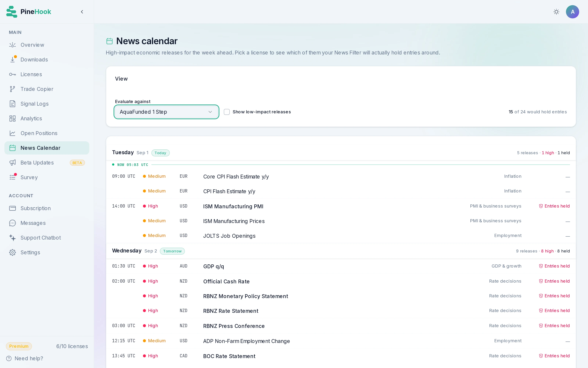Open the Licenses menu item
The image size is (588, 368).
tap(47, 75)
